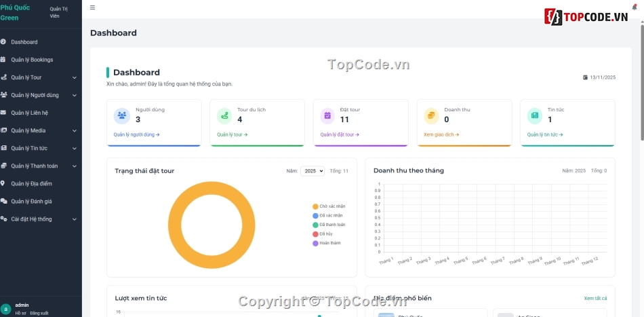The width and height of the screenshot is (644, 317).
Task: Click the users icon on Người dùng card
Action: (122, 115)
